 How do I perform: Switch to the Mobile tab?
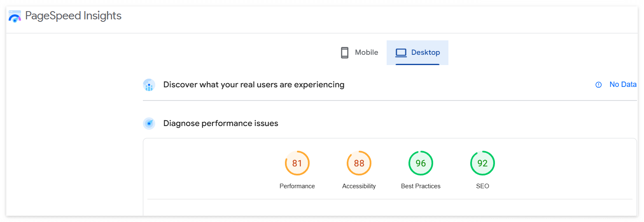[359, 53]
